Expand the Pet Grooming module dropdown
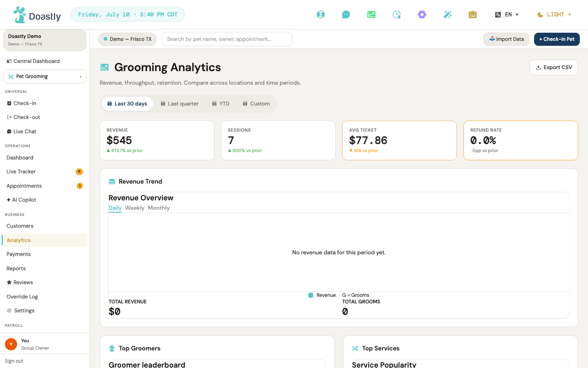Viewport: 588px width, 368px height. 45,76
